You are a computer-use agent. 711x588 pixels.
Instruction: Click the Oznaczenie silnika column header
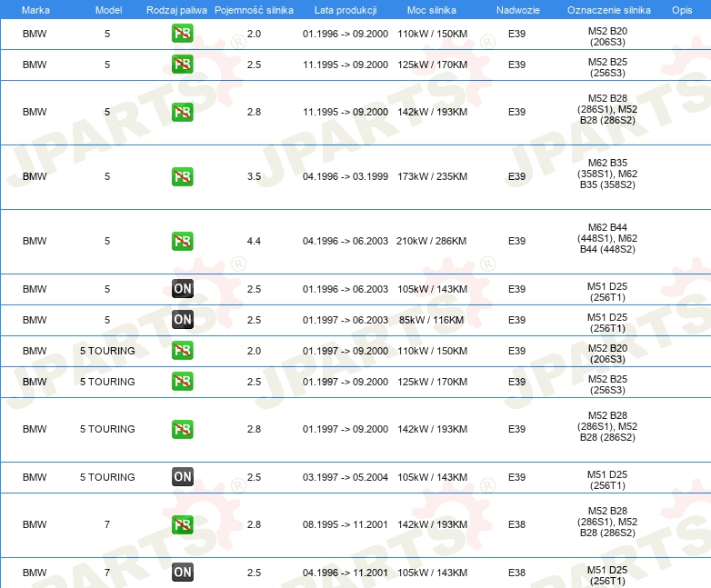tap(608, 10)
